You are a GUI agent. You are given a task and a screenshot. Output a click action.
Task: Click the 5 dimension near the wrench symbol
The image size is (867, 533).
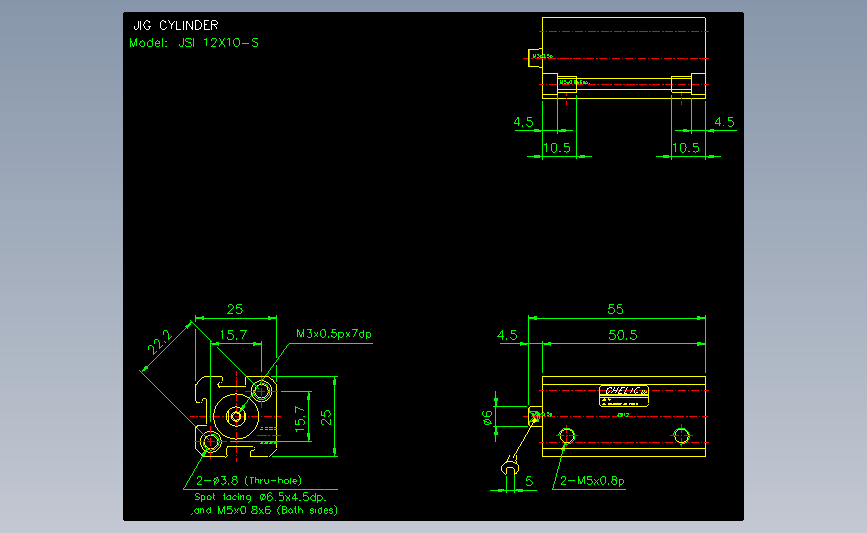point(529,481)
